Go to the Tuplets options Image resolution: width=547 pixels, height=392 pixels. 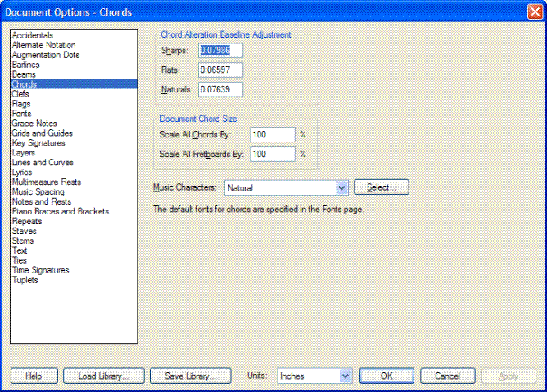pyautogui.click(x=25, y=281)
